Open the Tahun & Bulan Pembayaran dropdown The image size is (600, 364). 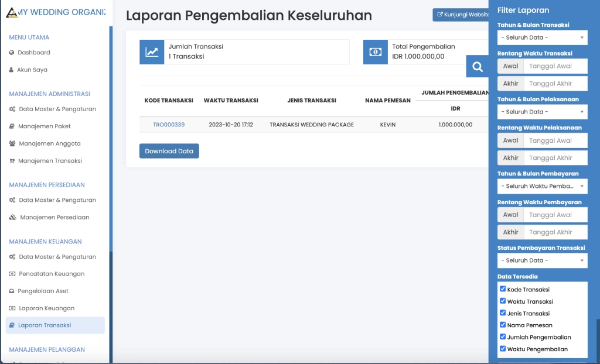[542, 186]
